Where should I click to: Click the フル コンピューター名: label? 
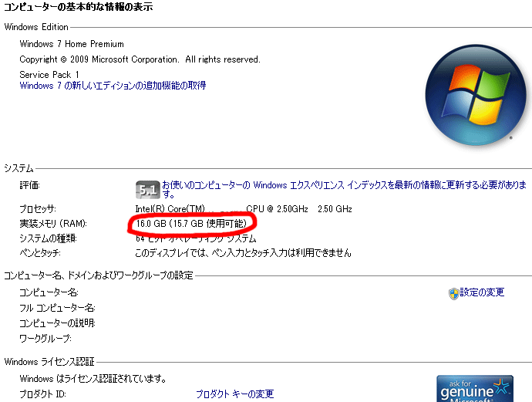point(57,308)
